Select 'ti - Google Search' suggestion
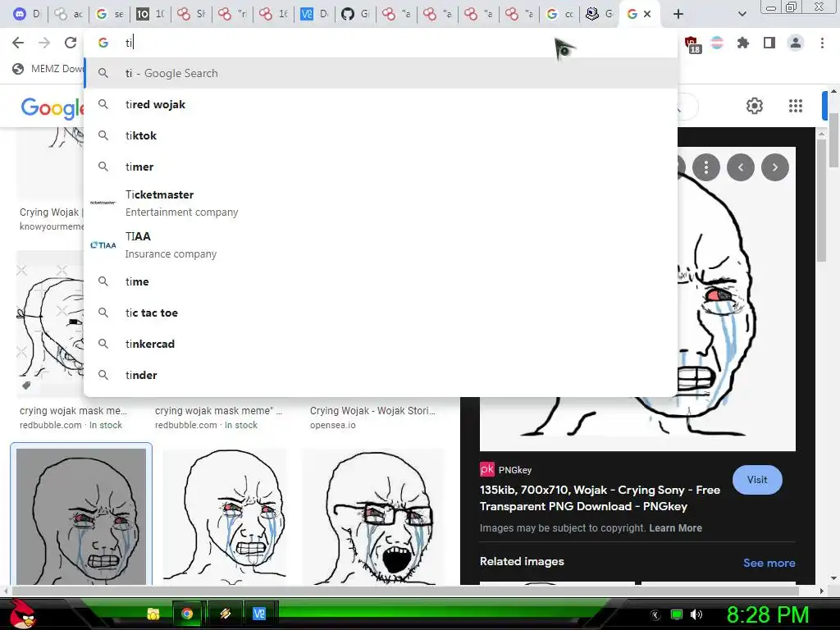 click(x=381, y=73)
